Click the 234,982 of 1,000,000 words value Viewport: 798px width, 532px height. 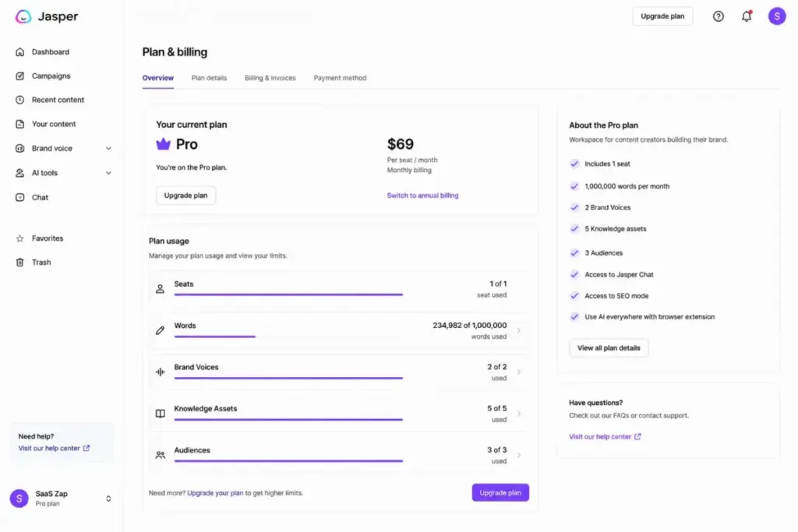point(470,326)
